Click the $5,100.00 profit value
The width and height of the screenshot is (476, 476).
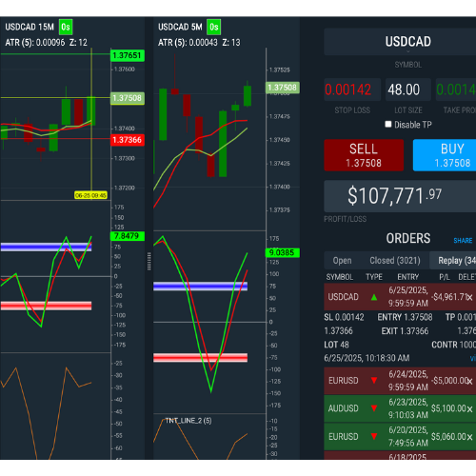click(448, 408)
